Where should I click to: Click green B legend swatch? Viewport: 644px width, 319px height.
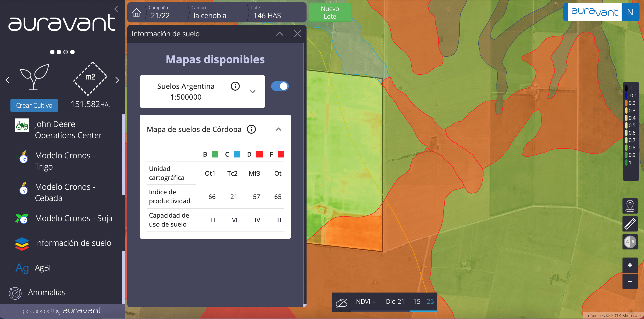(x=215, y=154)
